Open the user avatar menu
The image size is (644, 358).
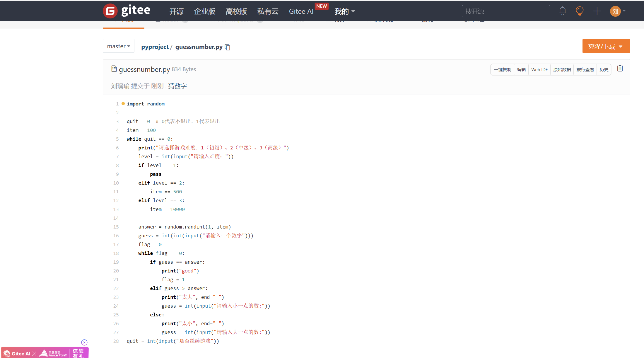(x=615, y=11)
